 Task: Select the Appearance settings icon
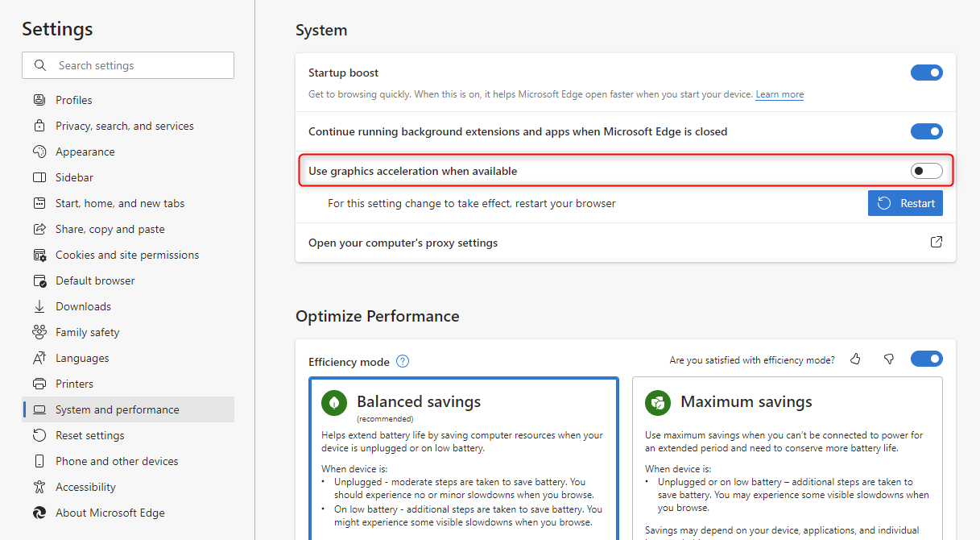click(x=39, y=151)
